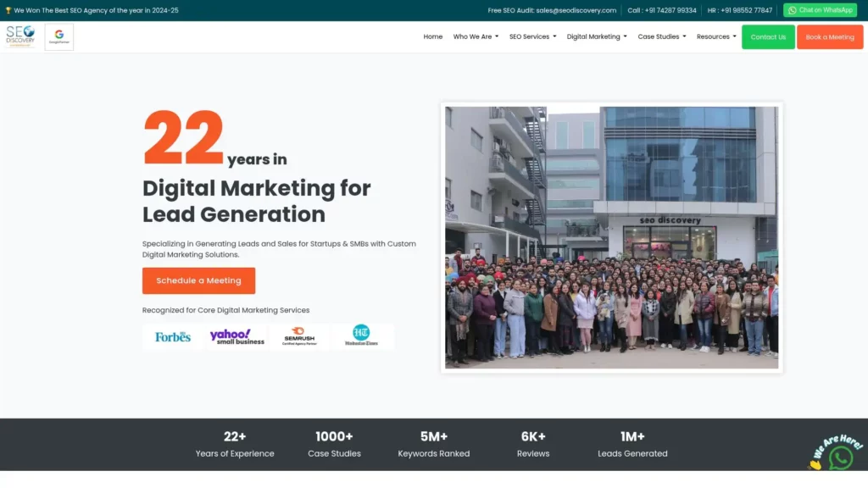
Task: Click the SEO Discovery logo
Action: pos(20,36)
